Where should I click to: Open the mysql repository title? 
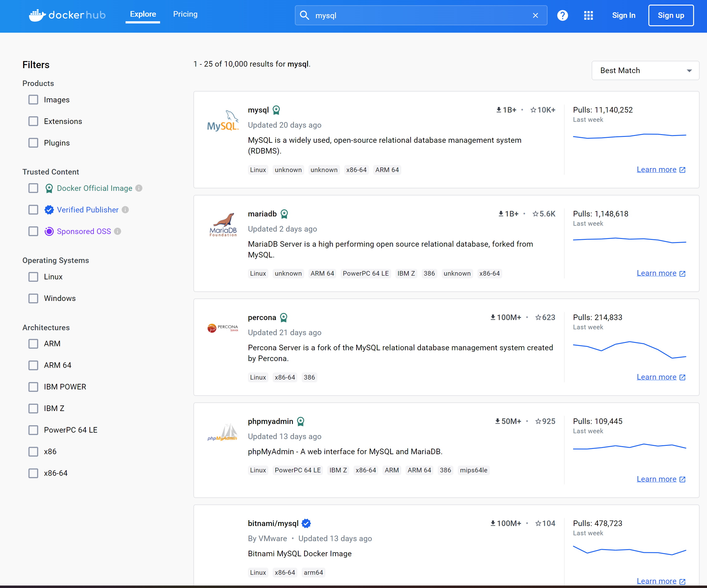pos(258,110)
